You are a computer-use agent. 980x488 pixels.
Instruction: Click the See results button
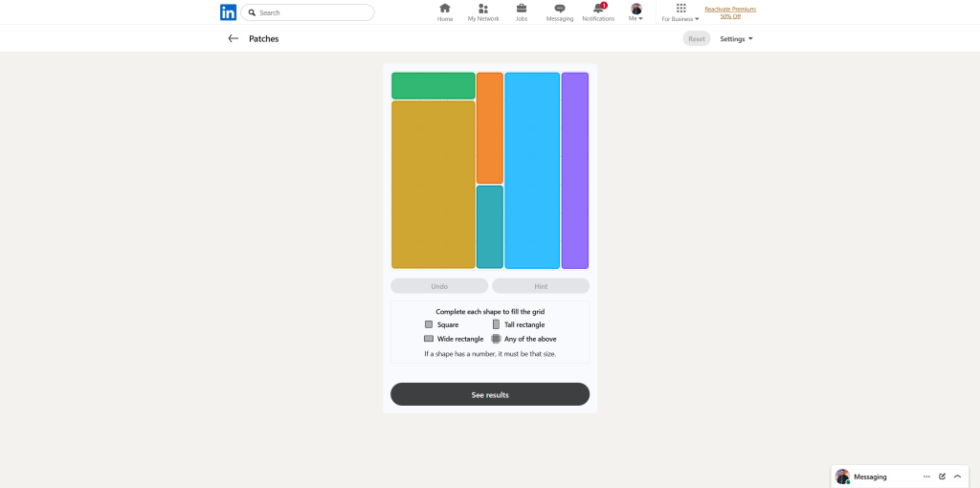(490, 394)
